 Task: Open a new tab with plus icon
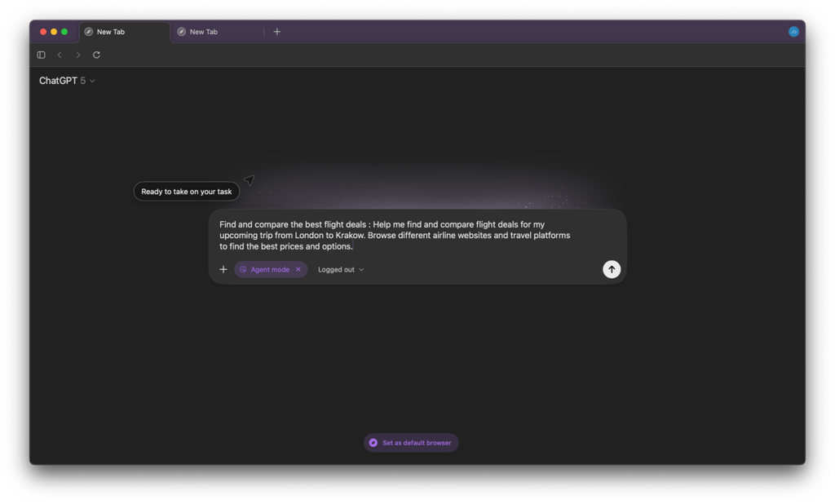[x=277, y=32]
